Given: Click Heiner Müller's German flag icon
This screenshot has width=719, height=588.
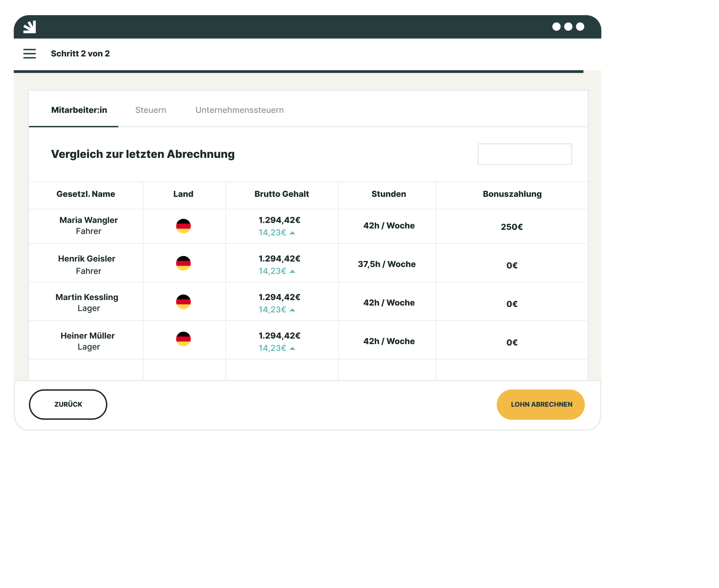Looking at the screenshot, I should (x=183, y=339).
